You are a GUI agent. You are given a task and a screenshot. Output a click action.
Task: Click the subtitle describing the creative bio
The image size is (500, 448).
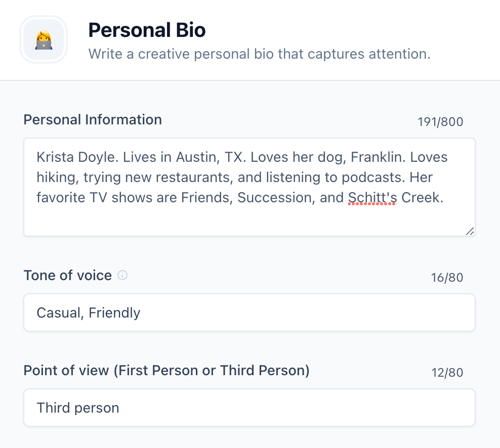click(260, 54)
